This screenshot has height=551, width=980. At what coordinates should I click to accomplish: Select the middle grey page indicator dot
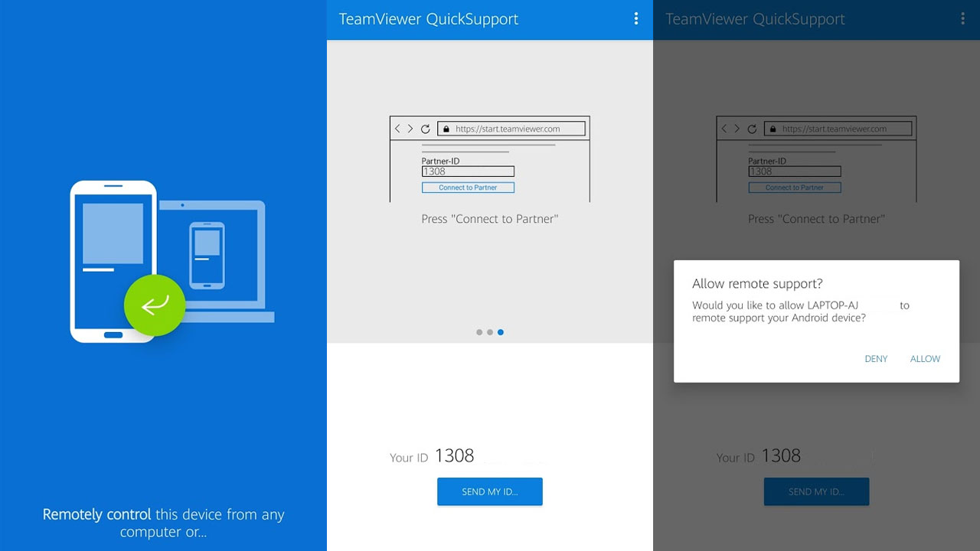click(490, 332)
